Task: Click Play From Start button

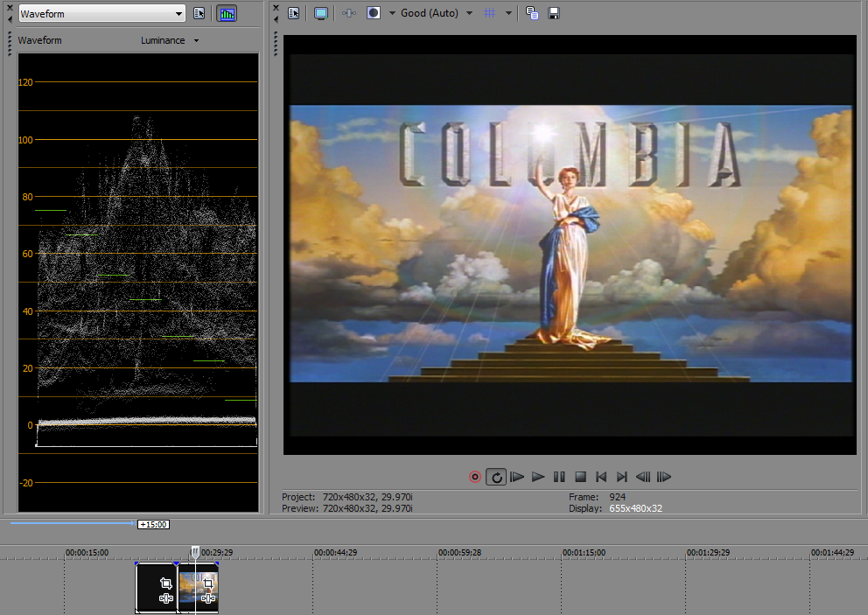Action: [x=517, y=477]
